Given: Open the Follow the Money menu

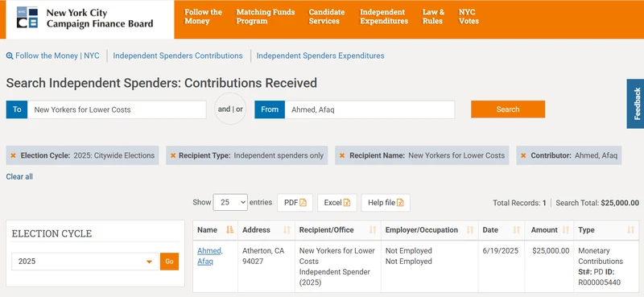Looking at the screenshot, I should (x=203, y=16).
